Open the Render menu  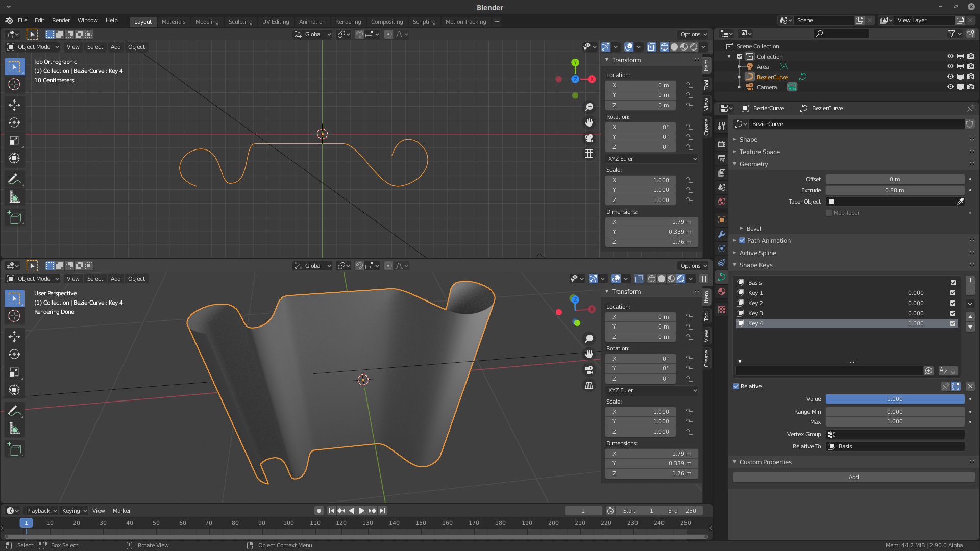61,20
